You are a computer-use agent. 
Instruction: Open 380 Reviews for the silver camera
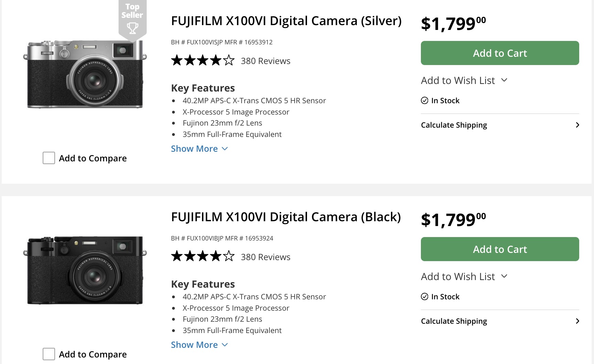point(265,61)
